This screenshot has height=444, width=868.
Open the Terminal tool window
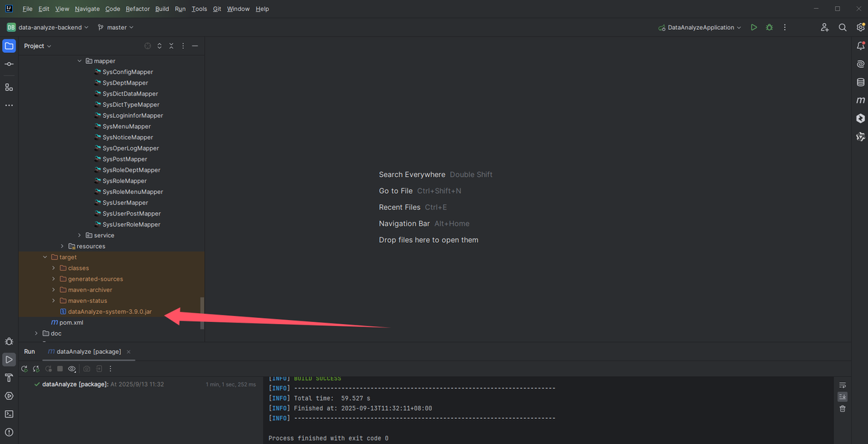tap(9, 413)
